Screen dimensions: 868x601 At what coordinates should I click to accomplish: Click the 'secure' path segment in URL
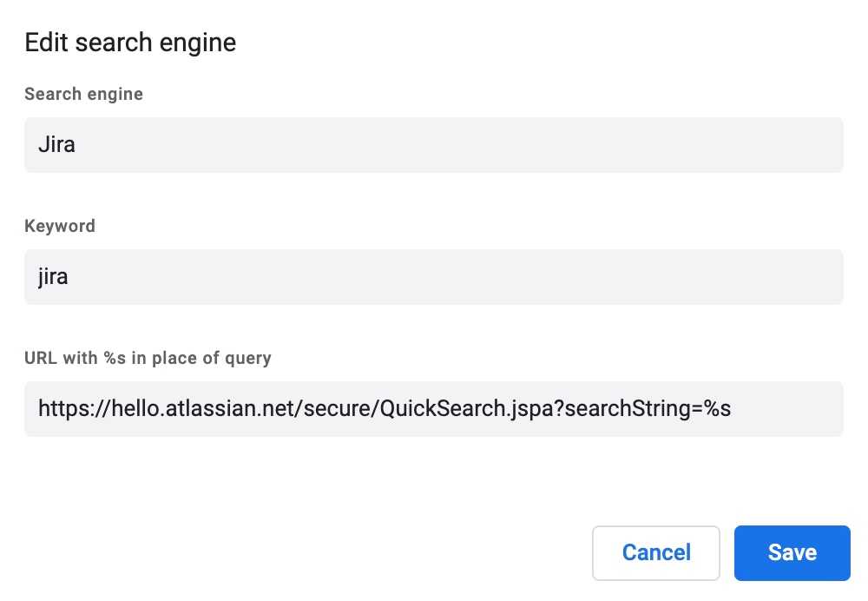[337, 409]
